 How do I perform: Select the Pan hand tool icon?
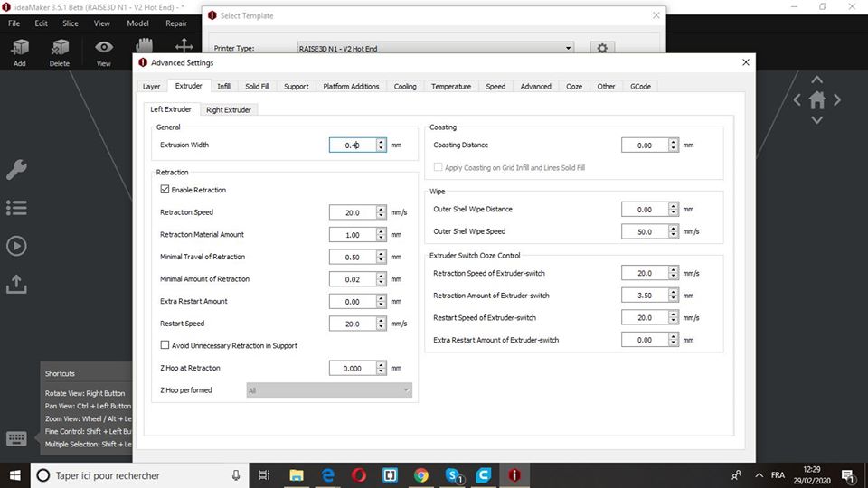click(x=144, y=45)
